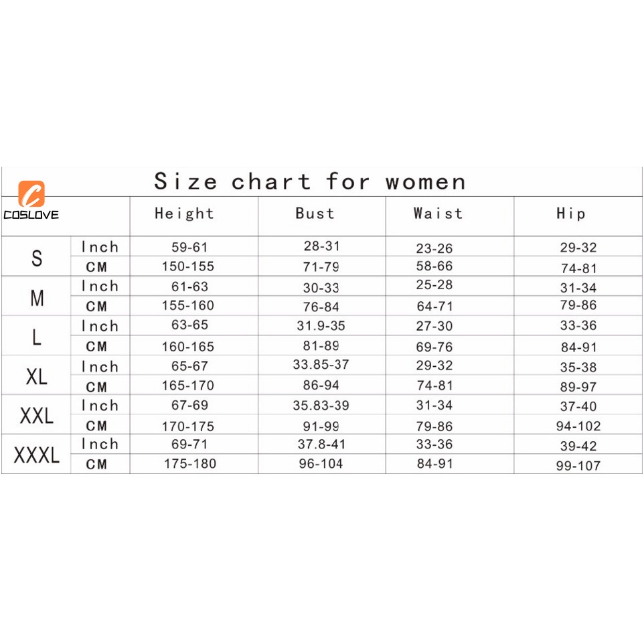
Task: Select the Bust column header
Action: [x=315, y=214]
